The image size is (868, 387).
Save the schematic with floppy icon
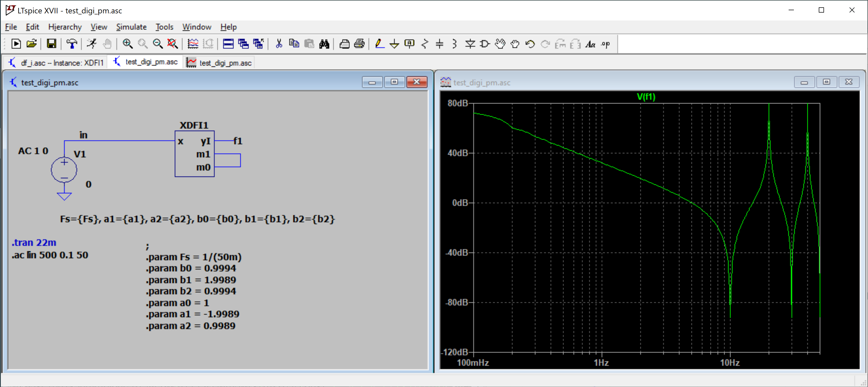[x=51, y=44]
